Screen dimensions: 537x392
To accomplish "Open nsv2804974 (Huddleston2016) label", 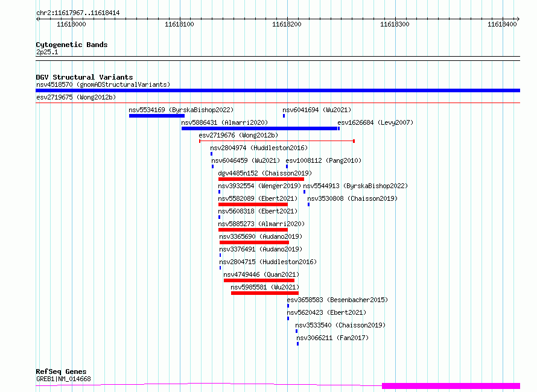I will (259, 148).
